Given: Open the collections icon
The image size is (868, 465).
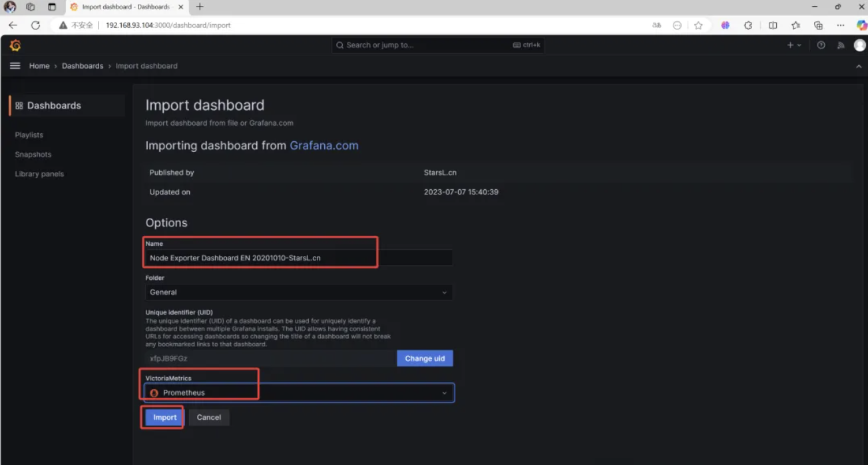Looking at the screenshot, I should click(818, 25).
